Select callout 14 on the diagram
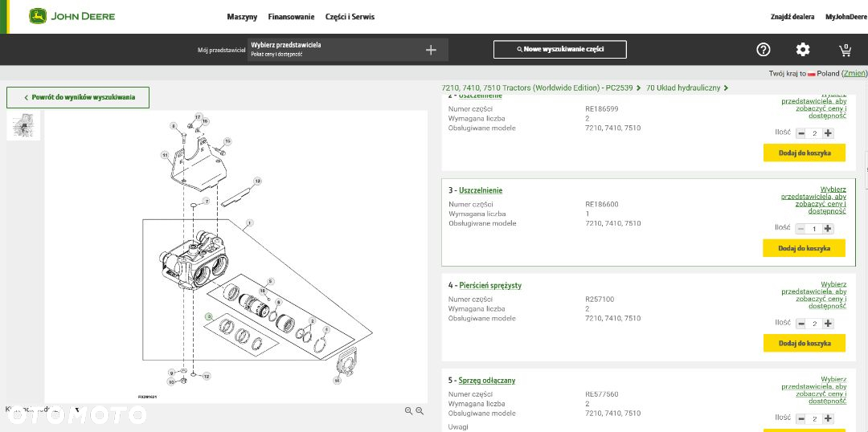The image size is (868, 432). point(337,380)
